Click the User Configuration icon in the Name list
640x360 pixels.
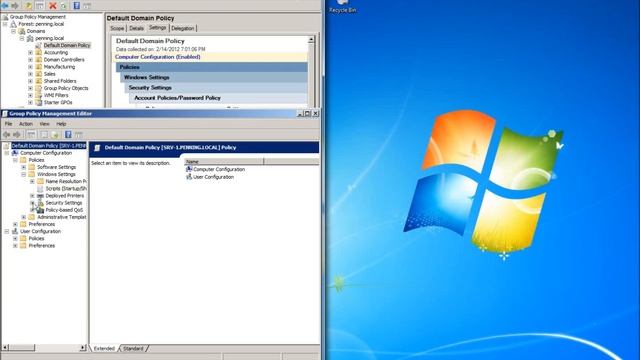189,177
